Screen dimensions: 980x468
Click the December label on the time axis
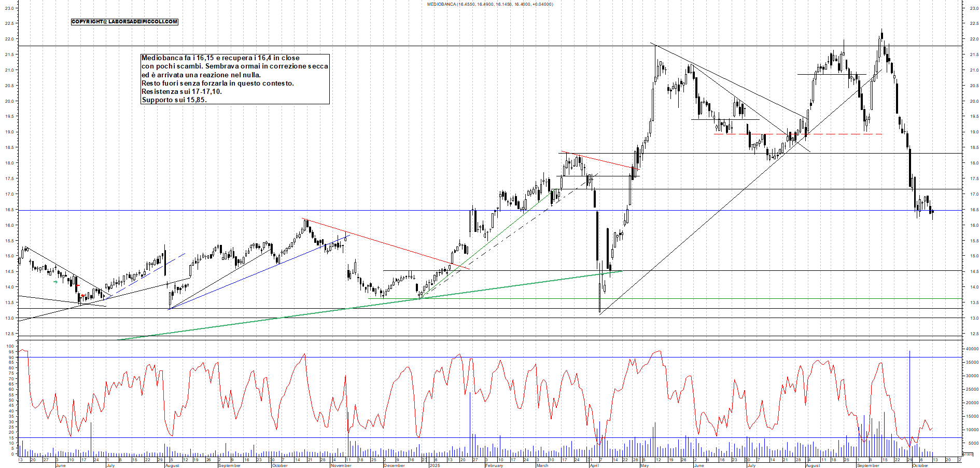click(394, 465)
